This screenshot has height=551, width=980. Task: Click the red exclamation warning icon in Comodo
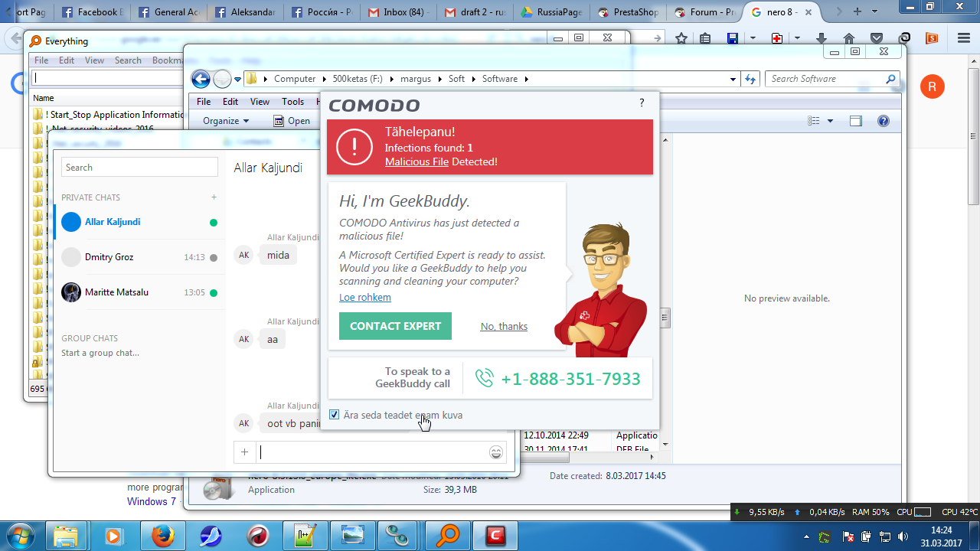click(354, 148)
